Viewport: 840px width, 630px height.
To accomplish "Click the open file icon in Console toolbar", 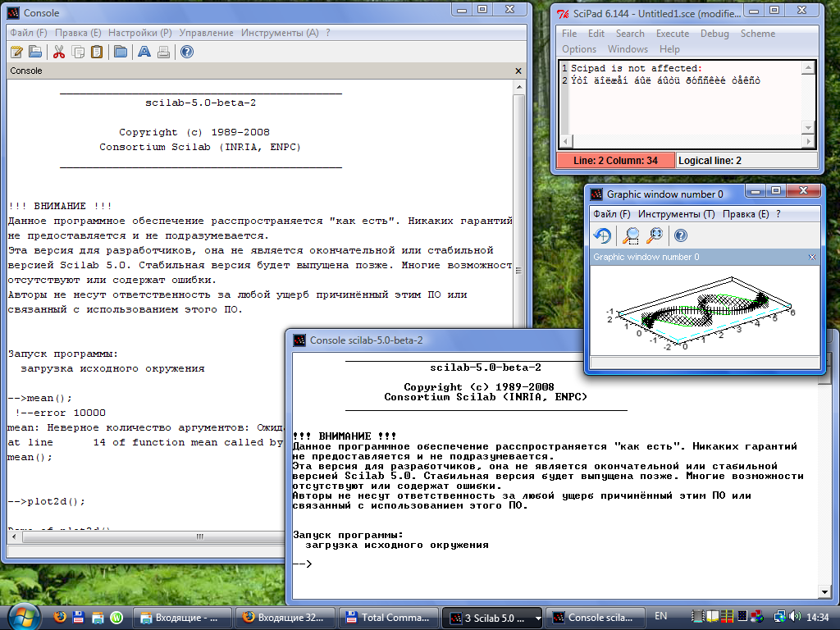I will point(35,52).
